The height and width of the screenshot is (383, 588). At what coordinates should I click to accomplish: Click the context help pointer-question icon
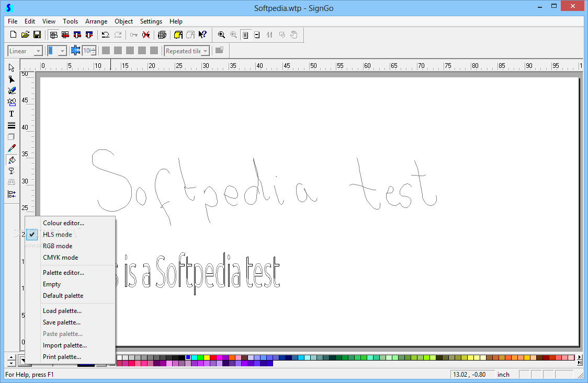tap(202, 35)
